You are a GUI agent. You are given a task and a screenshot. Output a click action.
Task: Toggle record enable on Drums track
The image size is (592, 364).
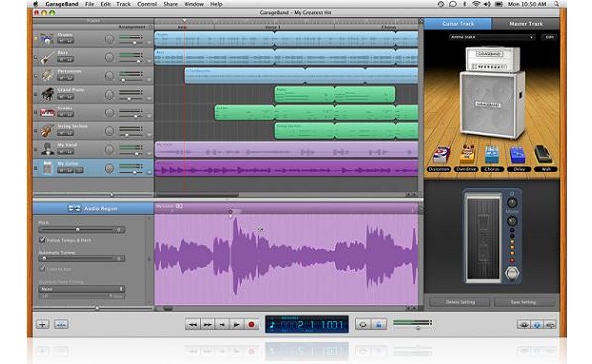(36, 38)
